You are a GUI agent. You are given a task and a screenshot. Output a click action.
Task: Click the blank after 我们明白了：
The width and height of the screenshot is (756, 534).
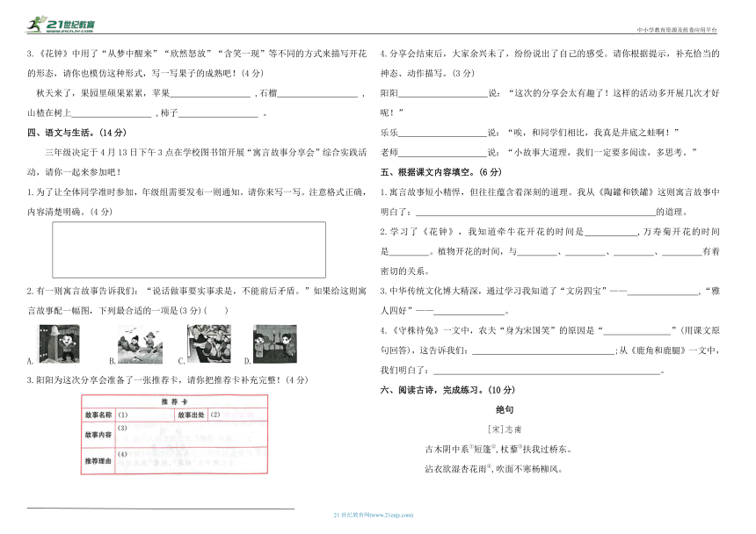tap(548, 371)
